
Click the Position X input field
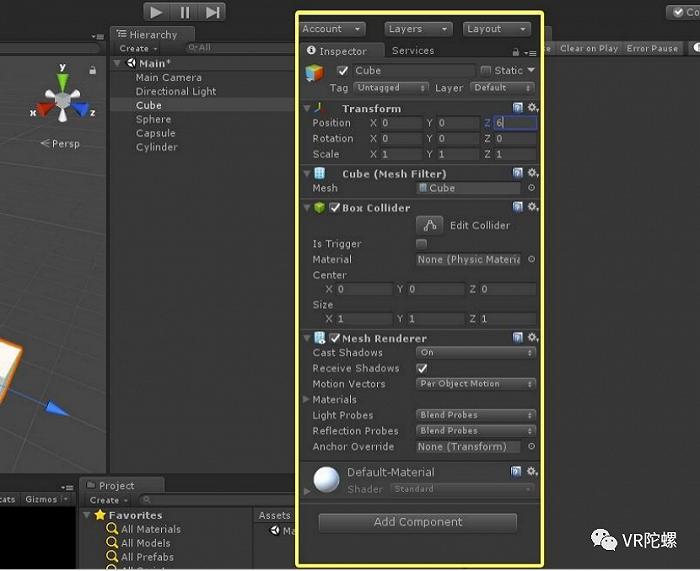pos(401,123)
